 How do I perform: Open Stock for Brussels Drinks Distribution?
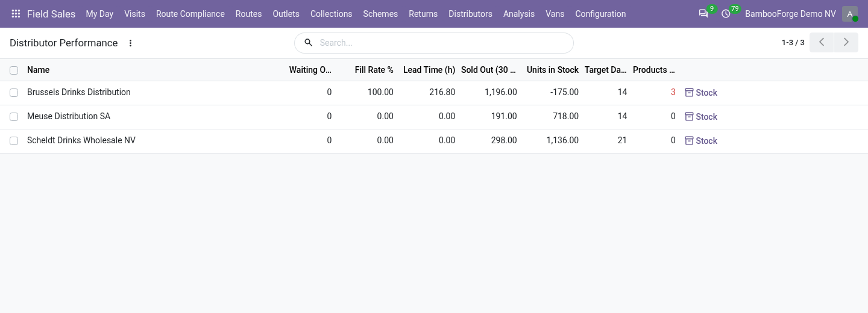click(701, 93)
